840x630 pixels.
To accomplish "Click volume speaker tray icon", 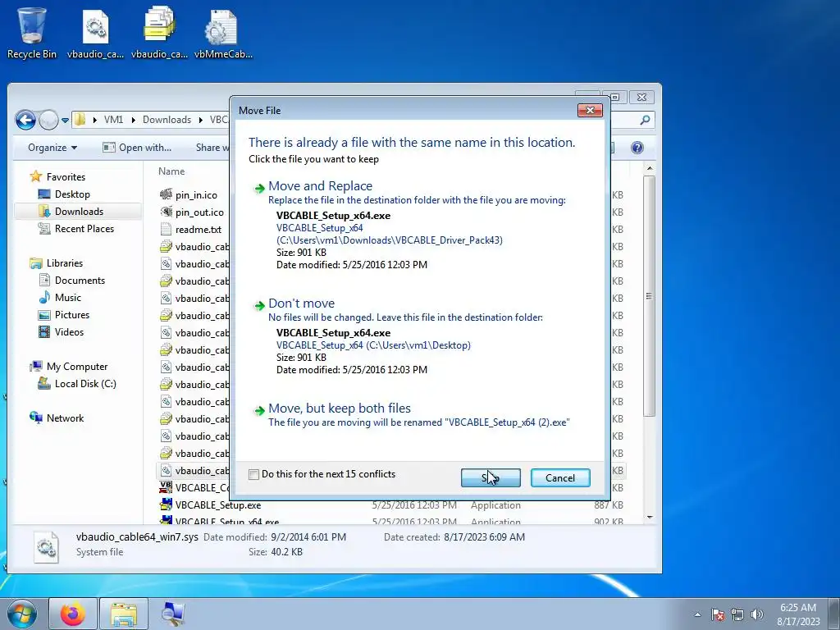I will (x=756, y=614).
